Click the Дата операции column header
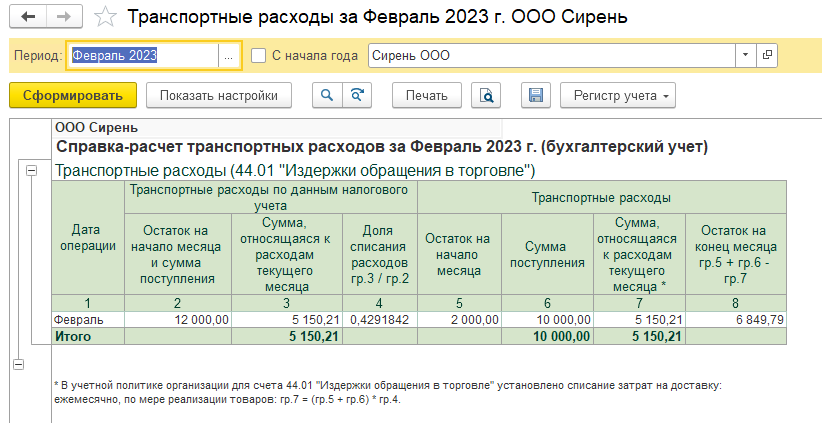This screenshot has height=423, width=822. tap(88, 238)
